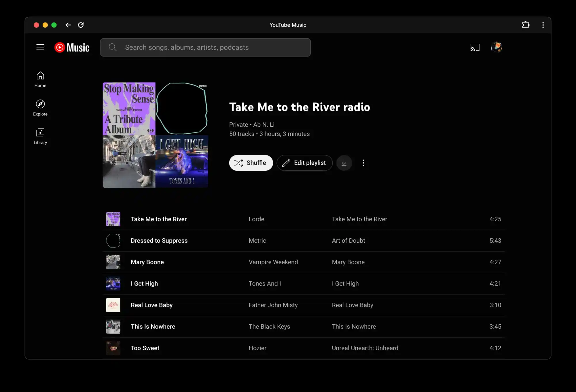This screenshot has width=576, height=392.
Task: Select Mary Boone song title
Action: (147, 262)
